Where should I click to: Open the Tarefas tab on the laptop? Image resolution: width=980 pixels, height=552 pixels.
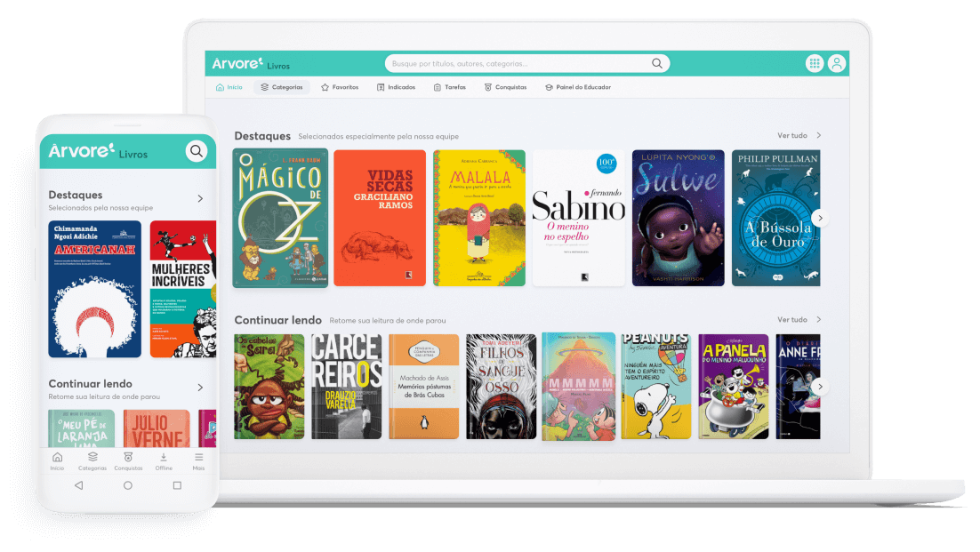point(449,87)
